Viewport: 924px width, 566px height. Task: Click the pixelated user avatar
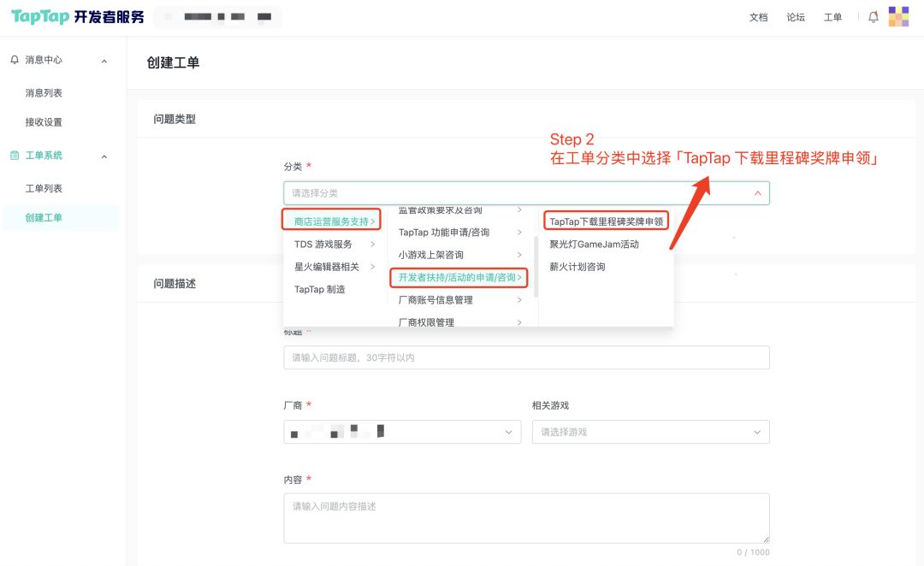pos(898,16)
